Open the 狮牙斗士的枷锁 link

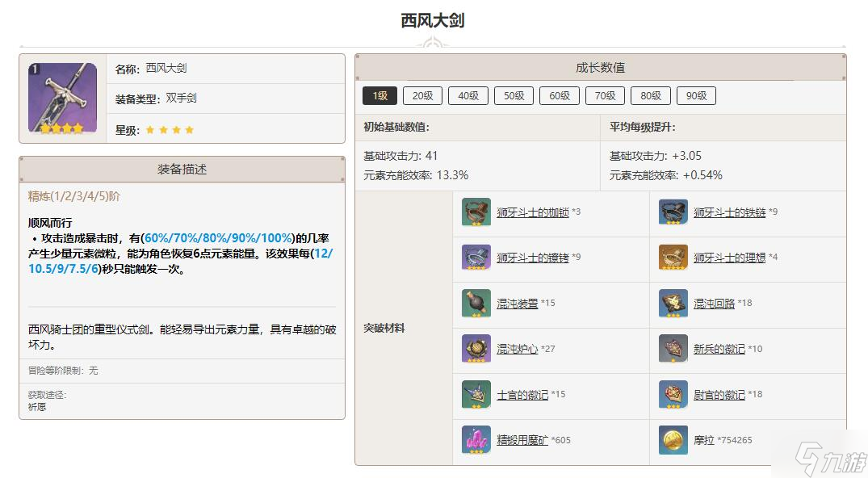point(533,212)
